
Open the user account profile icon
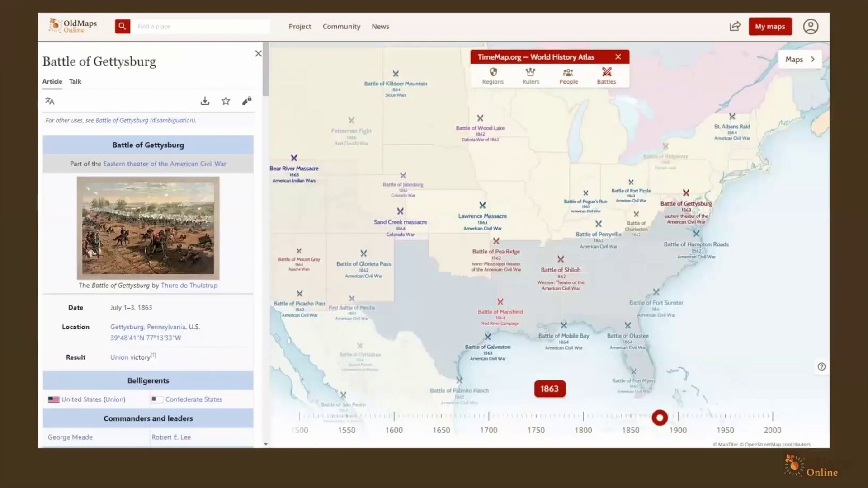(x=811, y=26)
